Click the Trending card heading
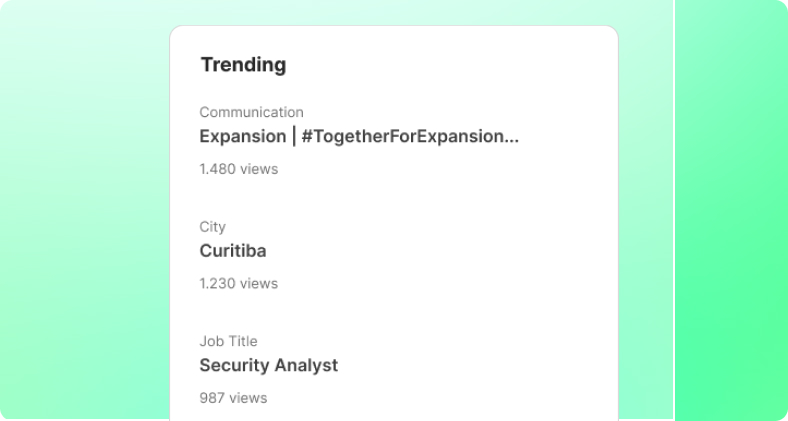This screenshot has height=421, width=788. [243, 65]
